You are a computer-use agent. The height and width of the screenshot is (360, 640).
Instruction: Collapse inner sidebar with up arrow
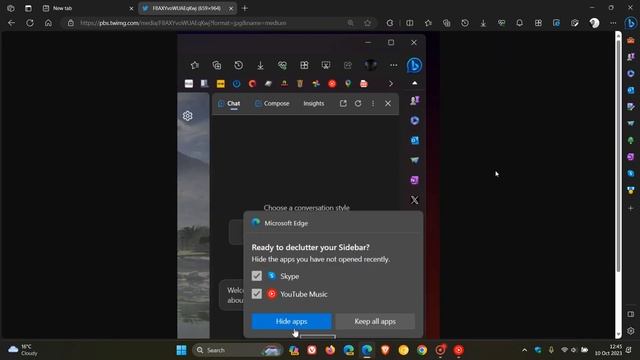pyautogui.click(x=415, y=83)
